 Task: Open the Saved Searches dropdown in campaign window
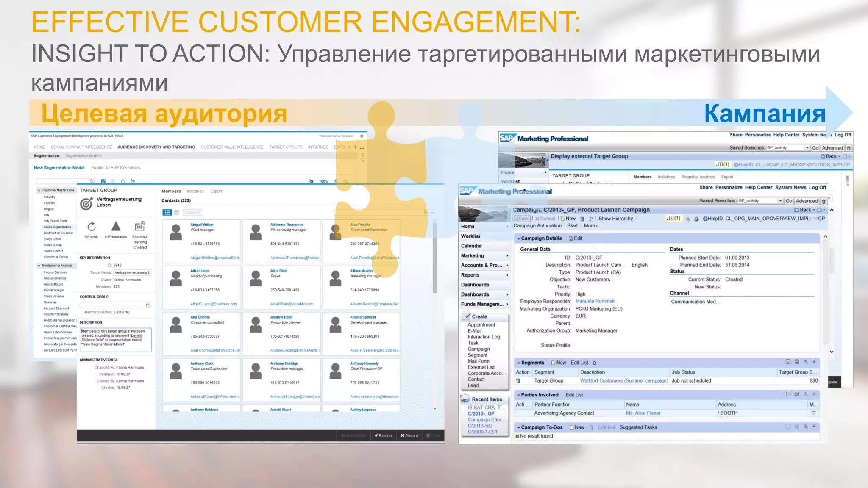click(780, 201)
